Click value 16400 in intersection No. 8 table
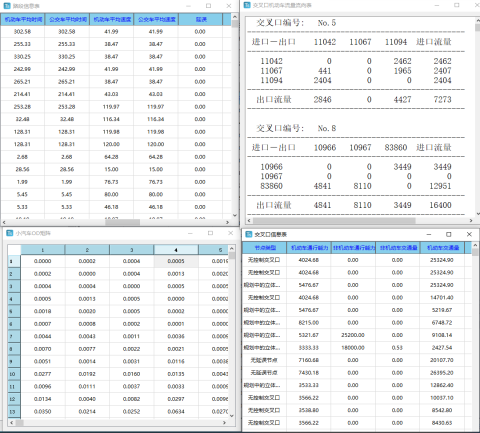 440,205
